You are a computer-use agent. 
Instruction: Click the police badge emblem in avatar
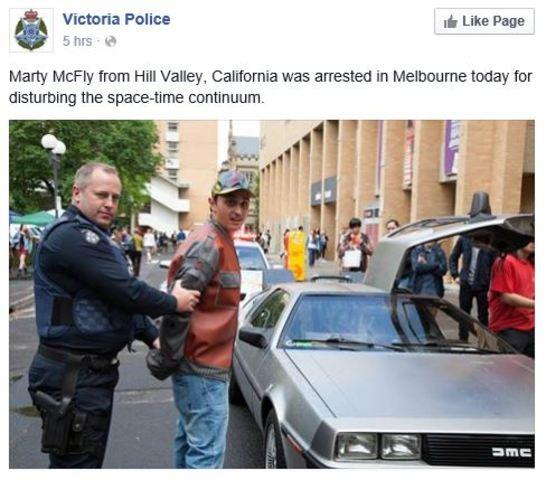pos(31,30)
